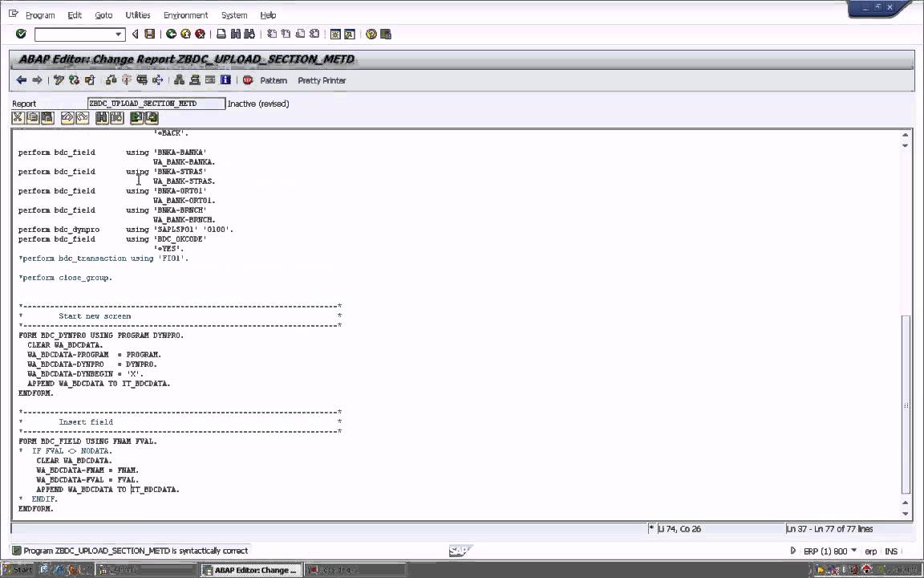The height and width of the screenshot is (578, 924).
Task: Click the editor scrollbar down arrow
Action: [x=906, y=514]
